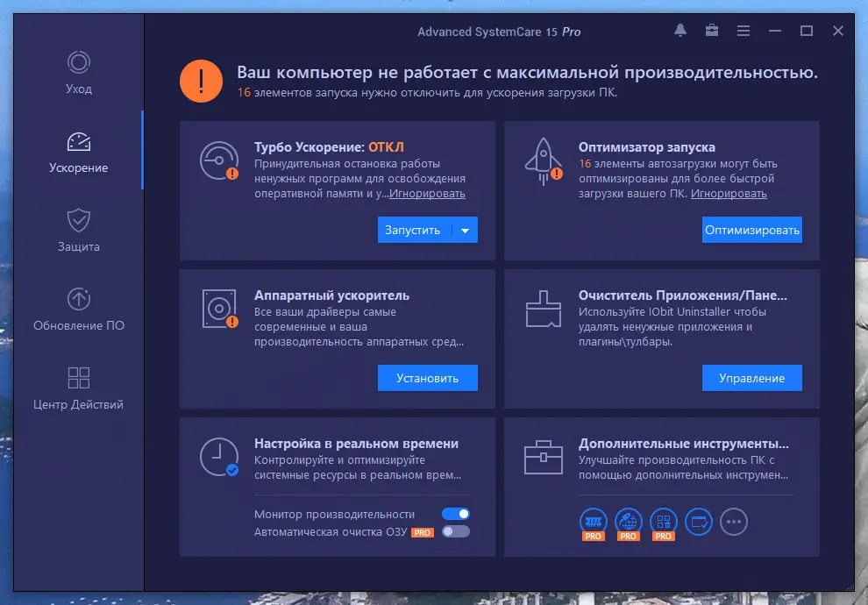
Task: Open the hamburger menu
Action: (743, 31)
